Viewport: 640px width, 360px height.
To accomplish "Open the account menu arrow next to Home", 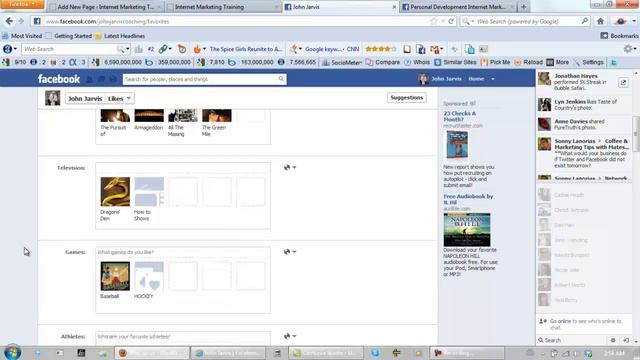I will tap(493, 79).
